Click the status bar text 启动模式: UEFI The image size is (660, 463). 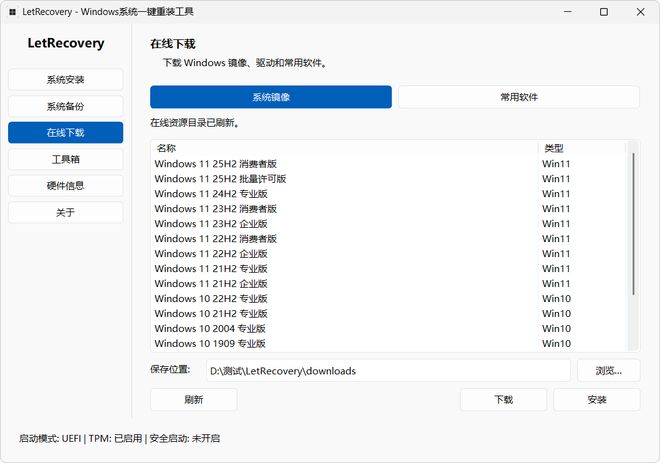[x=50, y=439]
